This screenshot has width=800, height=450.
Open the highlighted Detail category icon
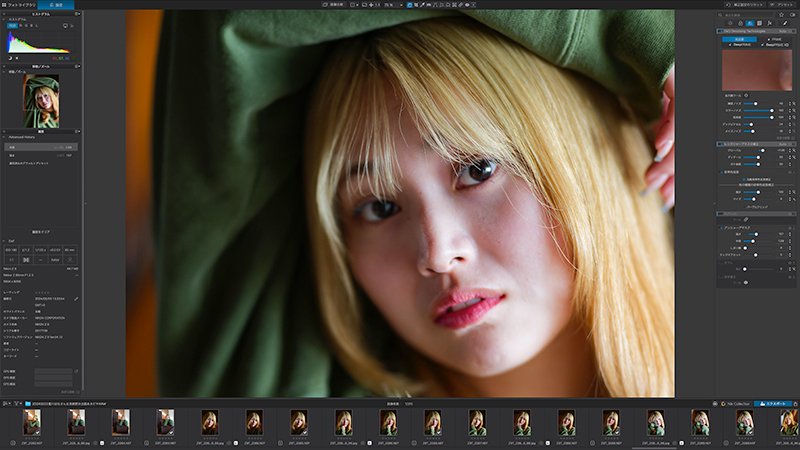click(750, 23)
